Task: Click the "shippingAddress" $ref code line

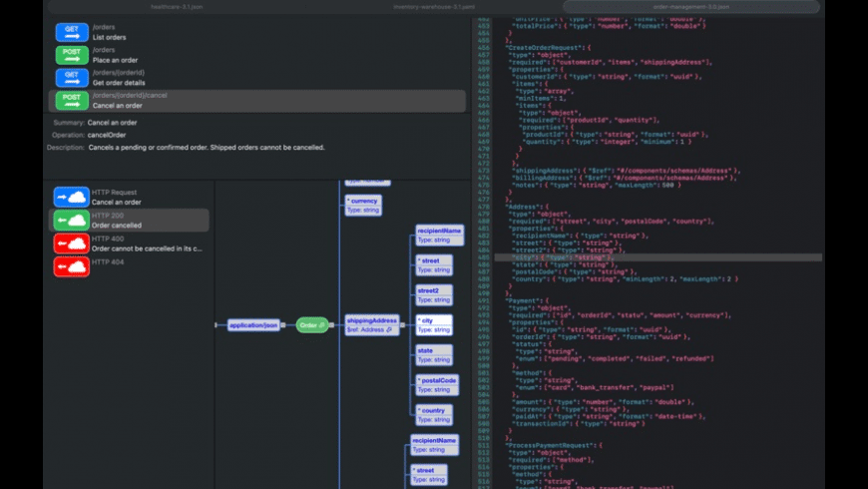Action: tap(626, 171)
